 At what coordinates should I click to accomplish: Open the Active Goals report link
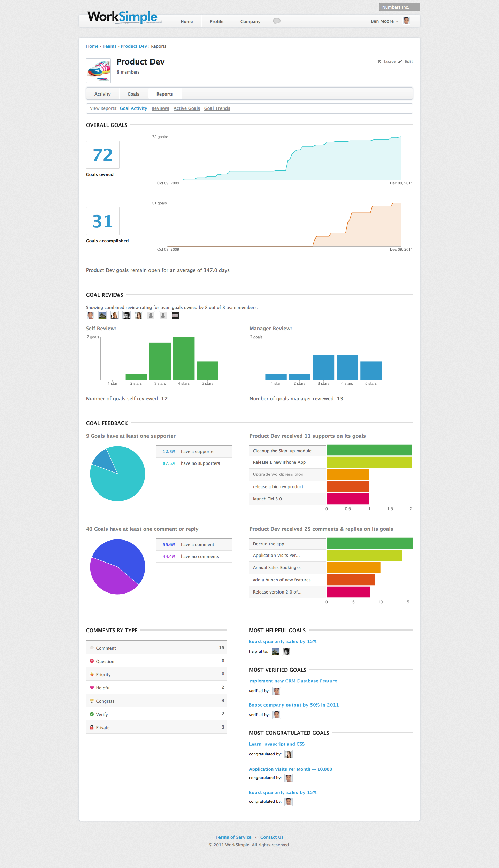coord(187,108)
